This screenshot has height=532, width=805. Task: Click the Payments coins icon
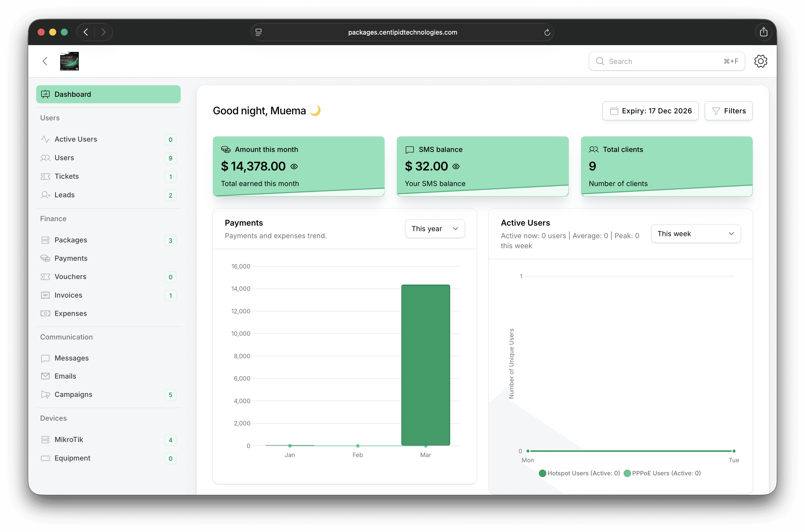coord(45,258)
